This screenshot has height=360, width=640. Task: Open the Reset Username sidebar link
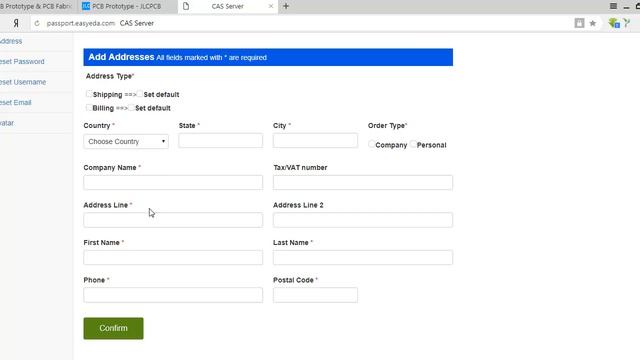[23, 82]
